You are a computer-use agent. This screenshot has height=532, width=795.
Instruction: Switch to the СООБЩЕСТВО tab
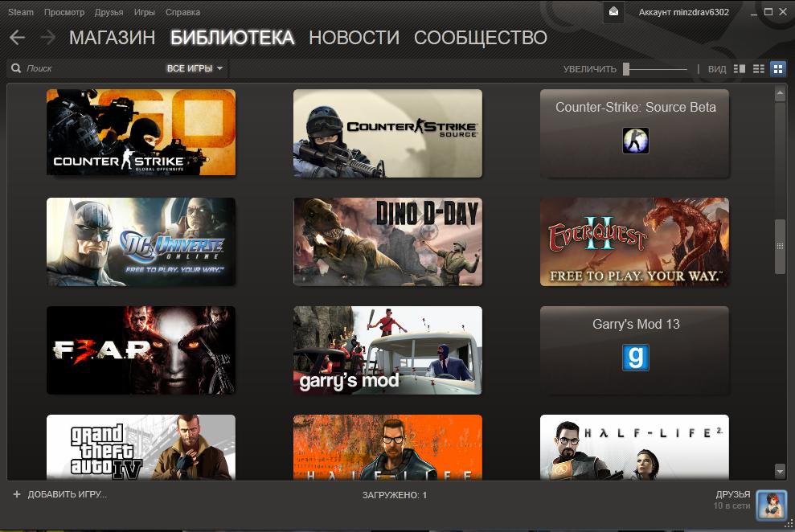pyautogui.click(x=481, y=38)
